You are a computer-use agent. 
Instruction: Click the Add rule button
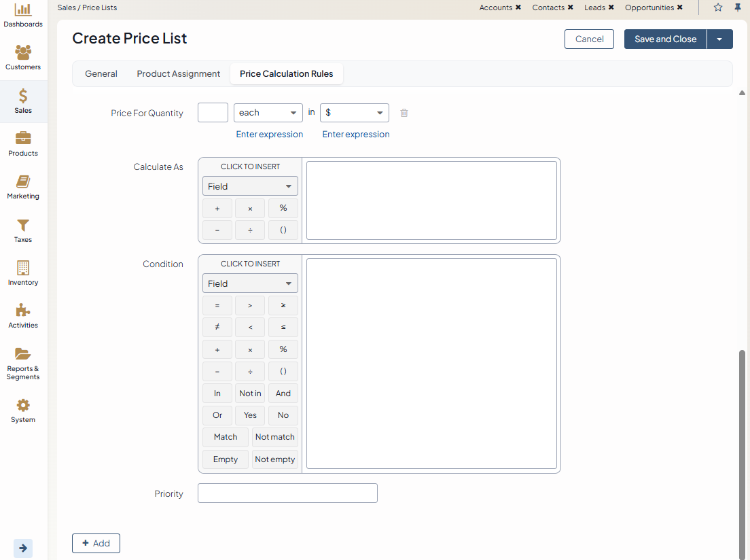click(x=96, y=543)
